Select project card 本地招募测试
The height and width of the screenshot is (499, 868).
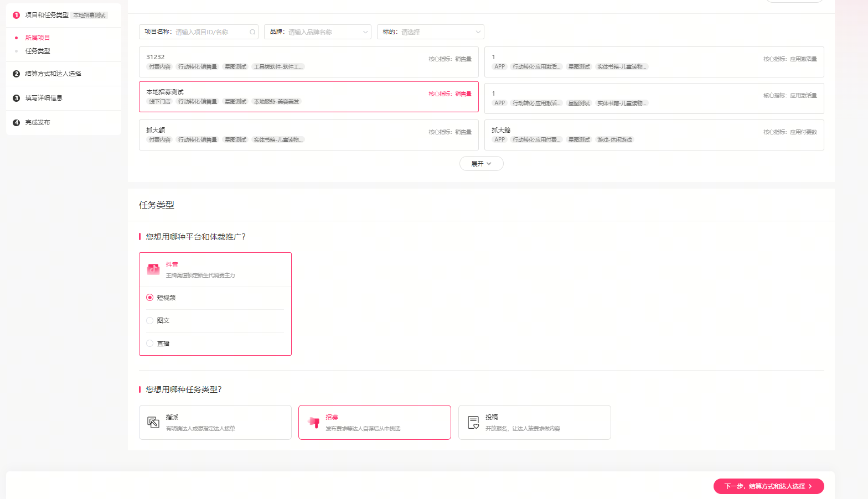[309, 97]
